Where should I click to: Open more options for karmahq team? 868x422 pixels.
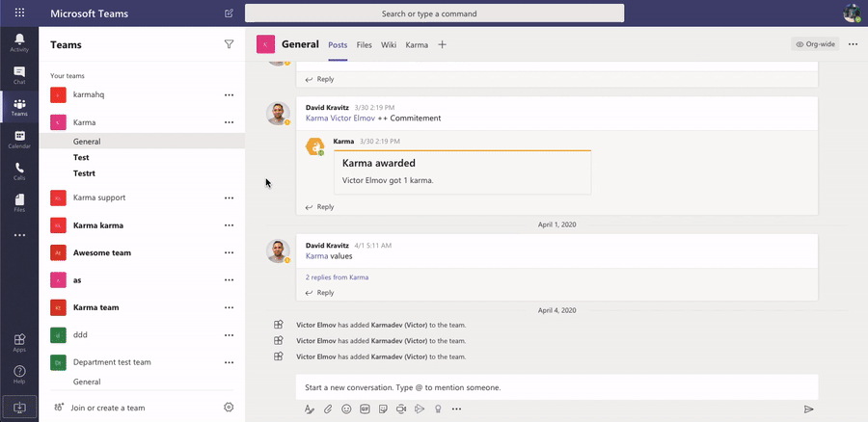pos(229,94)
